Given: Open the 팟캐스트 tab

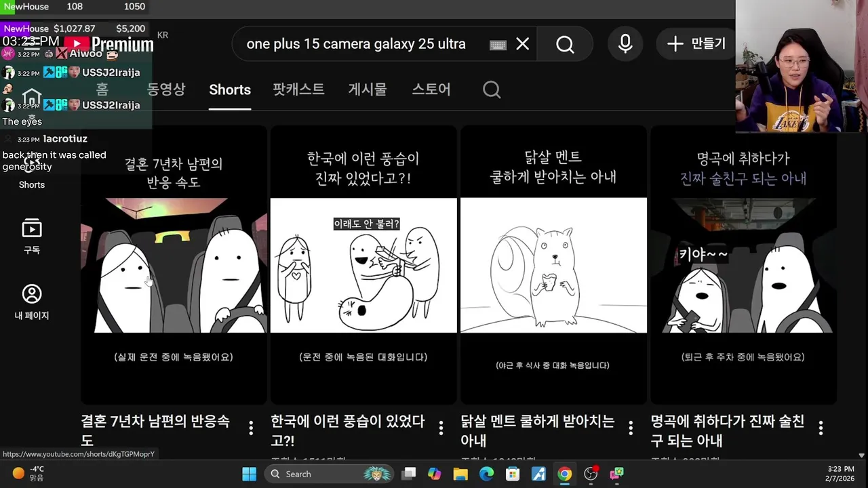Looking at the screenshot, I should tap(298, 89).
